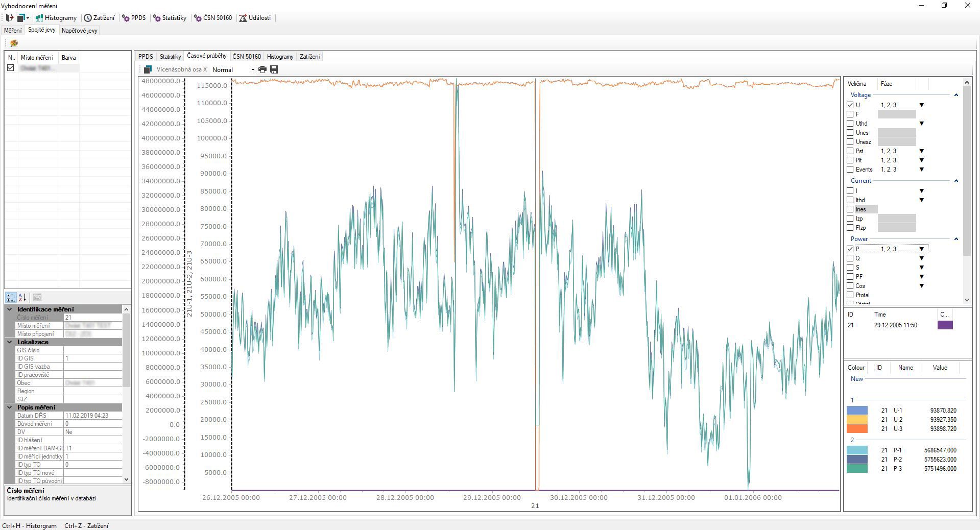Sort properties alphabetically with A-Z icon
The width and height of the screenshot is (980, 530).
click(22, 297)
